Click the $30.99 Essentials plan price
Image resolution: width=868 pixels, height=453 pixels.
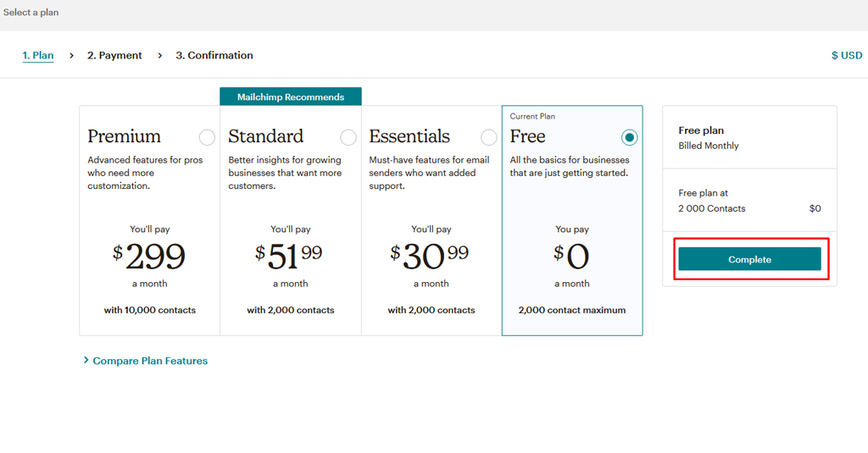pyautogui.click(x=430, y=254)
